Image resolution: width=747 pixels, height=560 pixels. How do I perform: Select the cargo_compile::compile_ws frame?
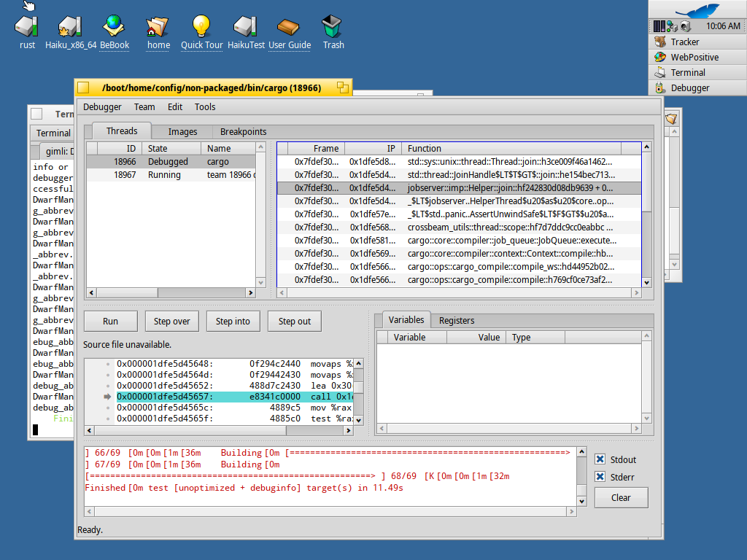click(459, 266)
